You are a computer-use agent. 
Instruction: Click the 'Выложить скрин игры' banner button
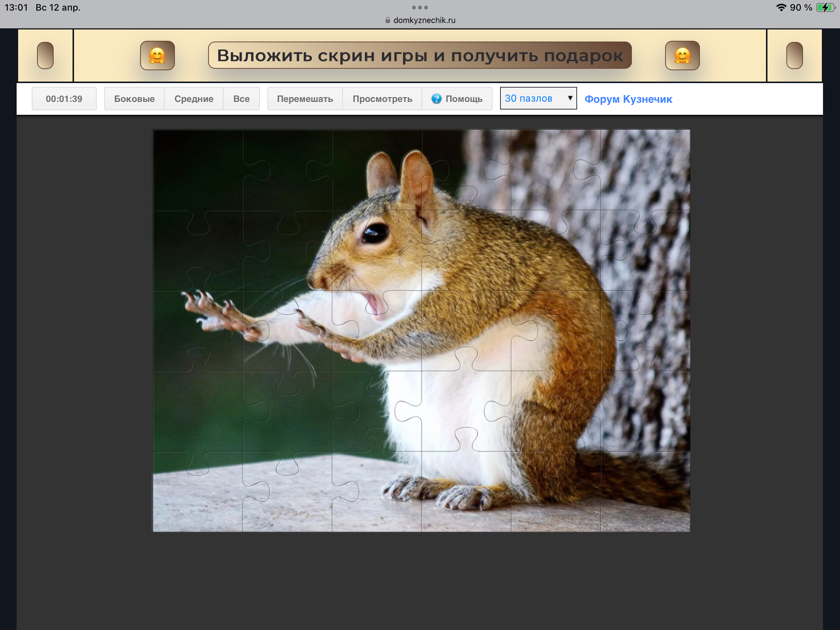[x=420, y=56]
